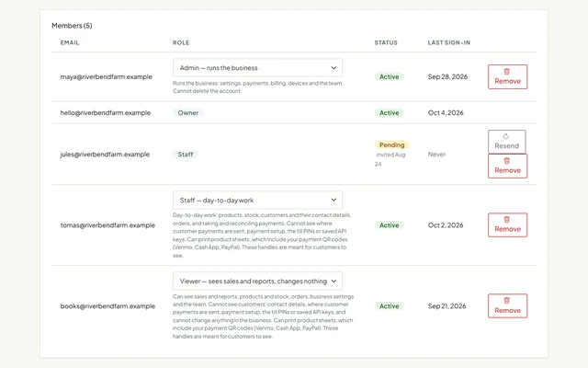Click the Oct 2, 2026 sign-in date
The image size is (588, 368).
point(446,225)
